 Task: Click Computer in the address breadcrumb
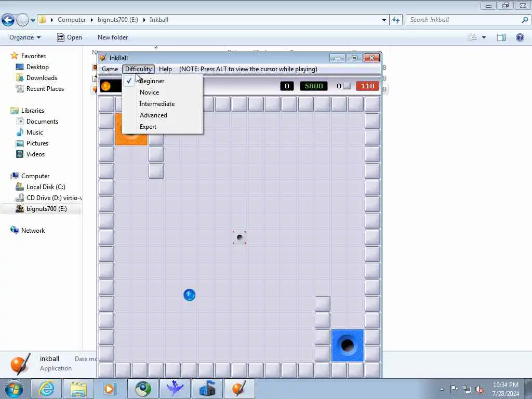point(72,20)
